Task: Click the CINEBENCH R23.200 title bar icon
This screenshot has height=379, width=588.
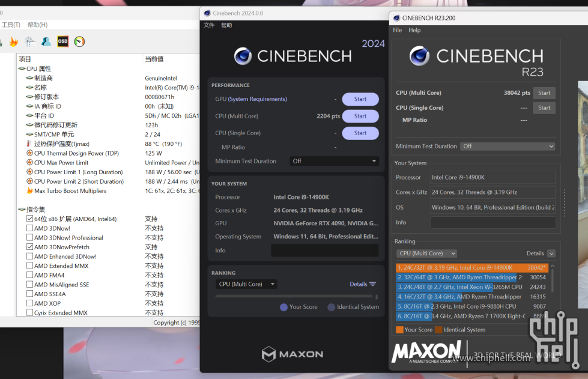Action: coord(396,18)
